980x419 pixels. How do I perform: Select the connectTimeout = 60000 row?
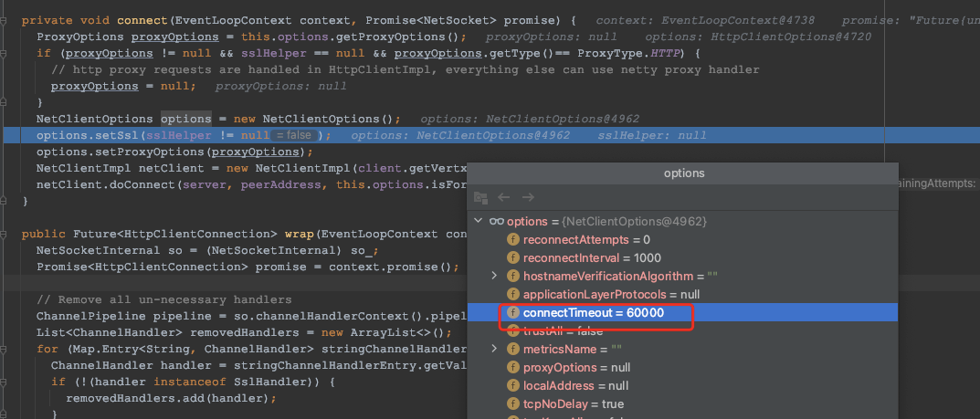682,312
